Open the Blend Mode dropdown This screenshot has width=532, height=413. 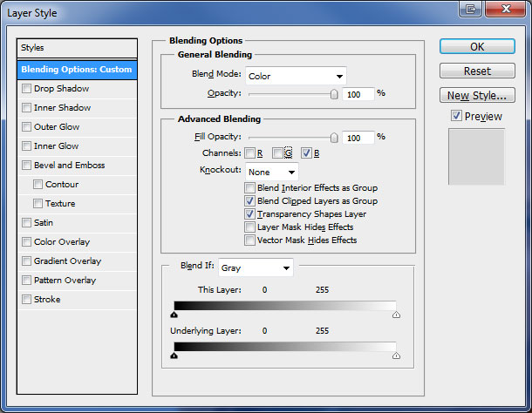click(x=296, y=76)
